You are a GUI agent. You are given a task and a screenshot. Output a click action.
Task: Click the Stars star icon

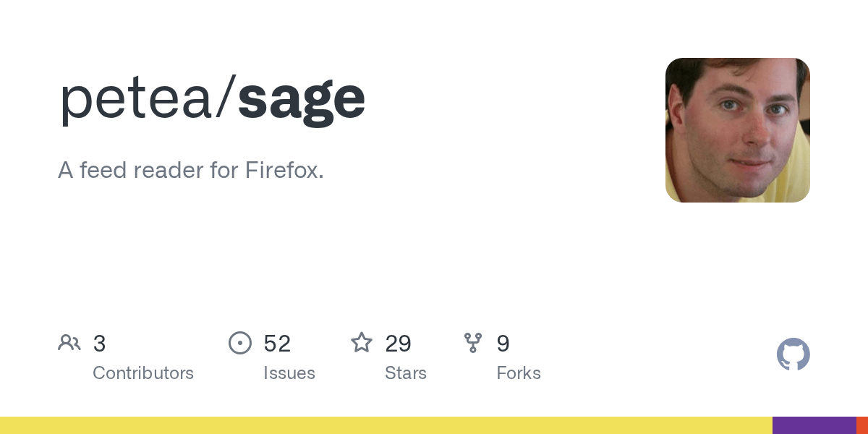point(362,342)
